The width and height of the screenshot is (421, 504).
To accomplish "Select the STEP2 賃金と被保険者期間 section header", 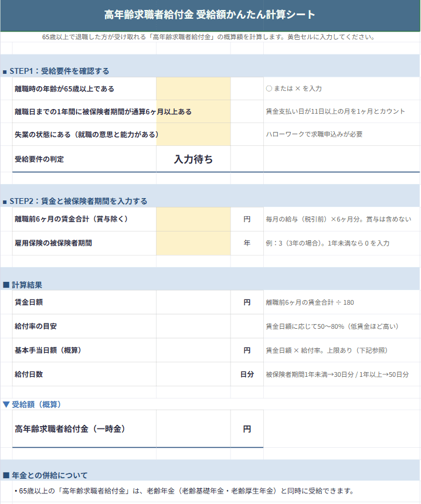I will (x=79, y=201).
